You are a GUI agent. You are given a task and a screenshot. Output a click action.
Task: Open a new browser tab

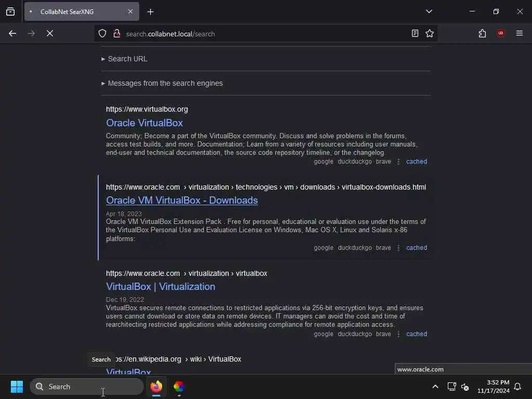150,12
